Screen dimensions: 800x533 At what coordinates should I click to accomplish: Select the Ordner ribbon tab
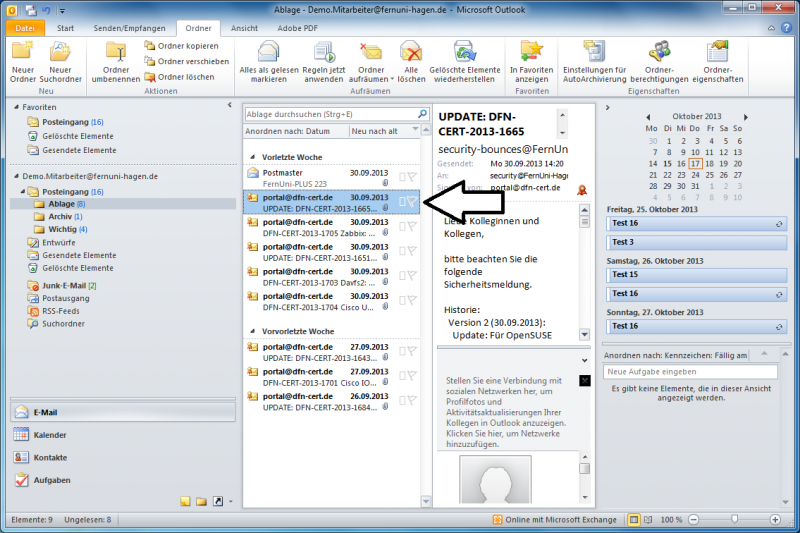(x=198, y=28)
